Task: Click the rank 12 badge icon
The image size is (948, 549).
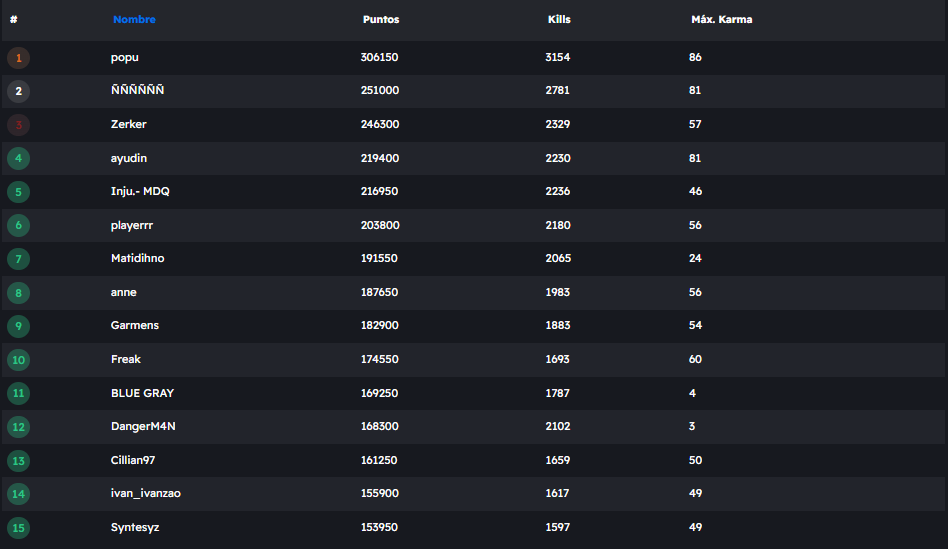Action: coord(18,427)
